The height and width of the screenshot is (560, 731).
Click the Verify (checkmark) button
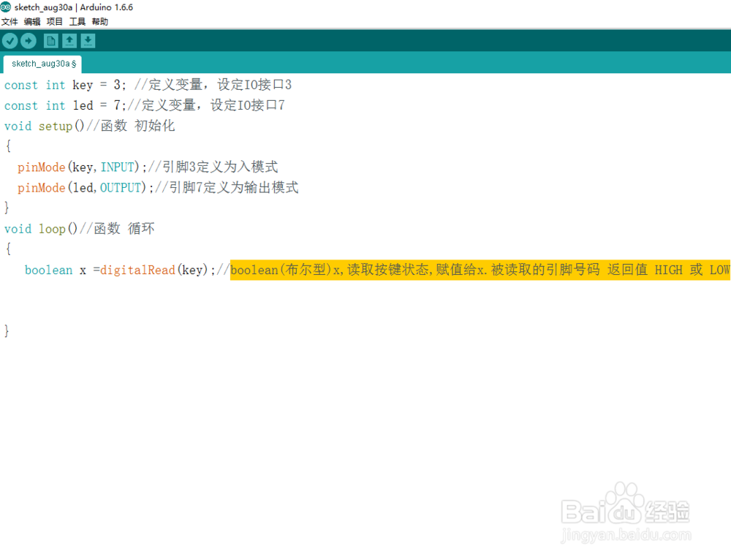tap(10, 41)
